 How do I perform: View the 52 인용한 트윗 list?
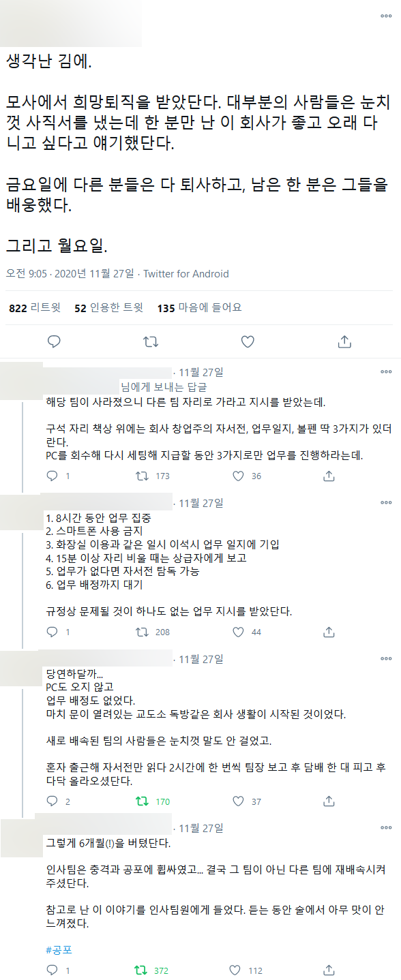click(108, 308)
